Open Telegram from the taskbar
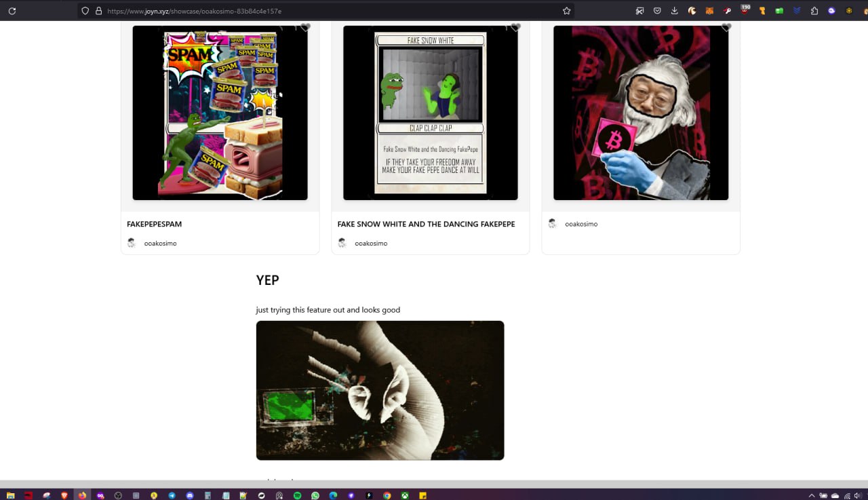This screenshot has width=868, height=500. click(x=172, y=495)
